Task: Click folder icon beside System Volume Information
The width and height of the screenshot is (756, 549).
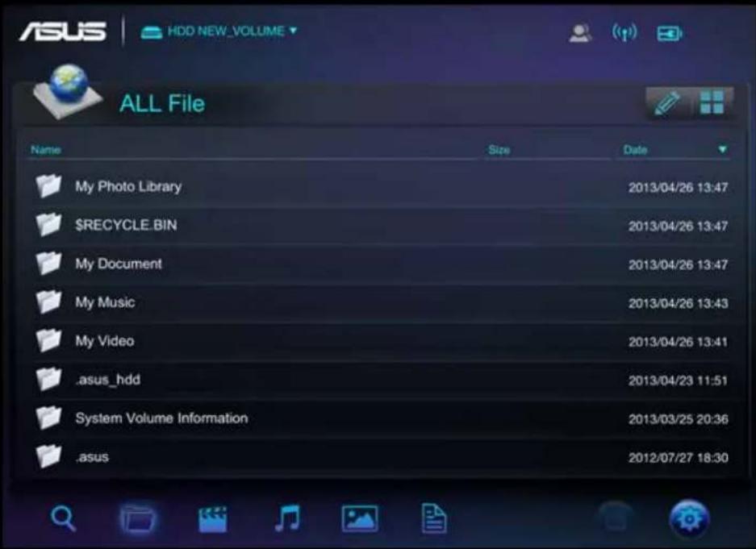Action: (x=48, y=417)
